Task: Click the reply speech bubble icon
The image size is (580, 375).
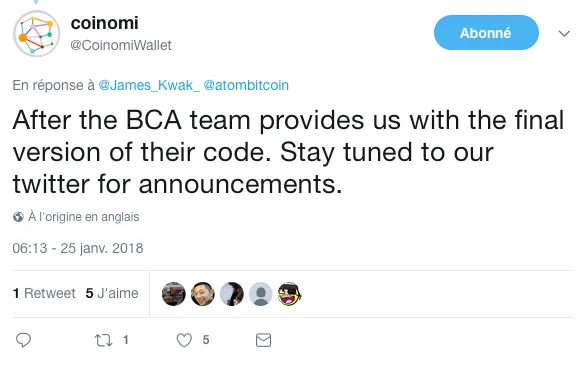Action: tap(23, 340)
